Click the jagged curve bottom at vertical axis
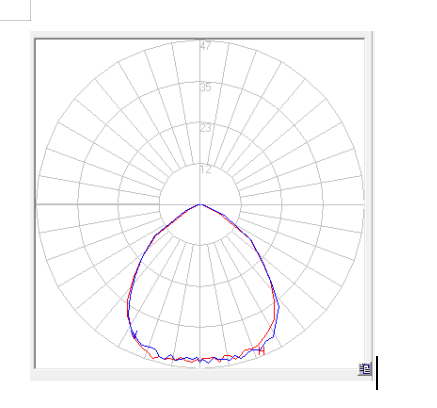 click(x=200, y=359)
